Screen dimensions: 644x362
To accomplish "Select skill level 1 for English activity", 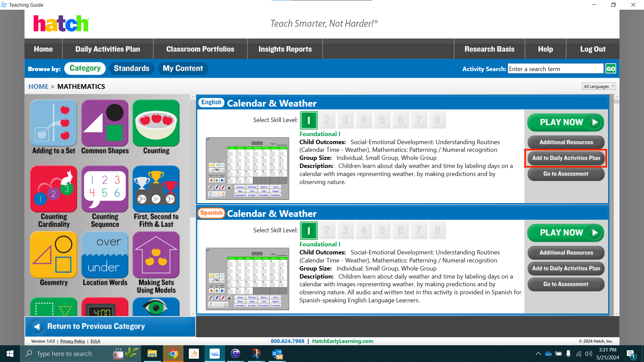I will click(309, 120).
